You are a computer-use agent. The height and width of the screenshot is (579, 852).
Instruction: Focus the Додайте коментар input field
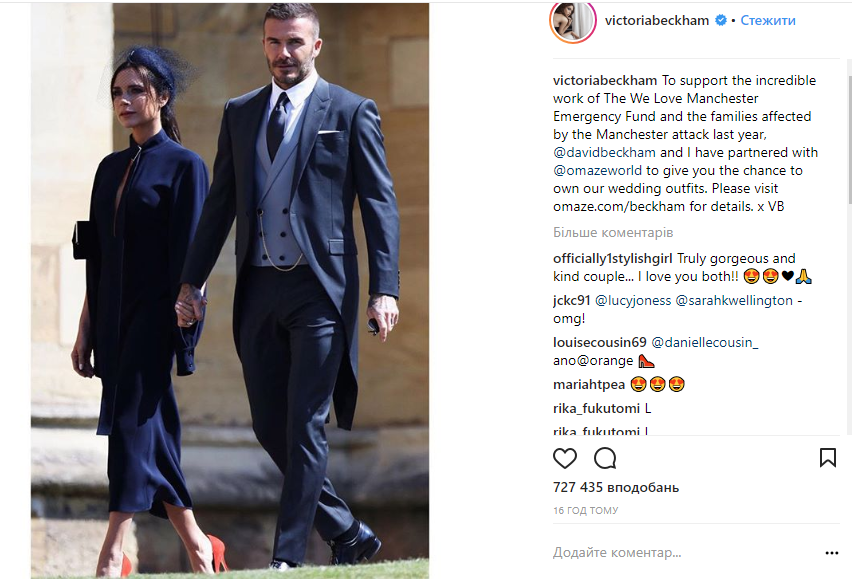coord(685,552)
